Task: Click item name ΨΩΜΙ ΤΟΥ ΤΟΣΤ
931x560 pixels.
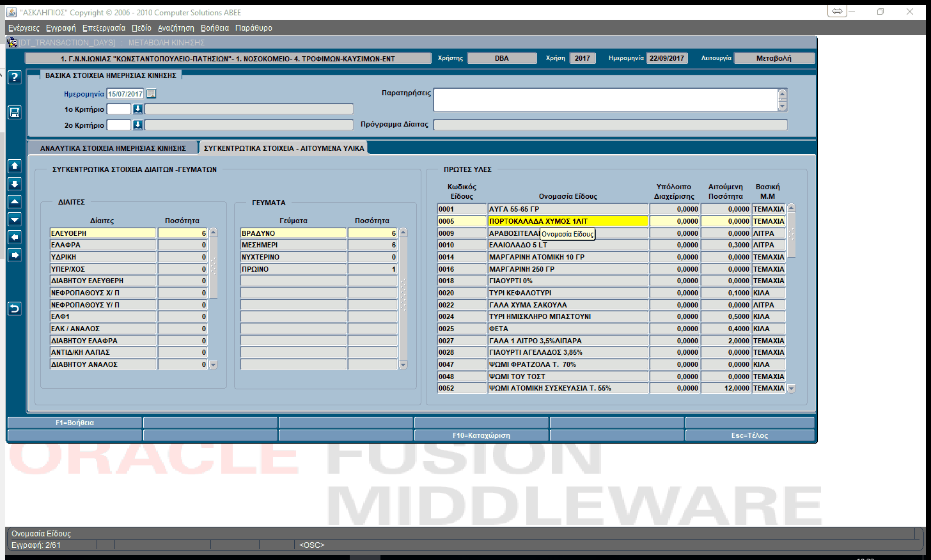Action: point(568,377)
